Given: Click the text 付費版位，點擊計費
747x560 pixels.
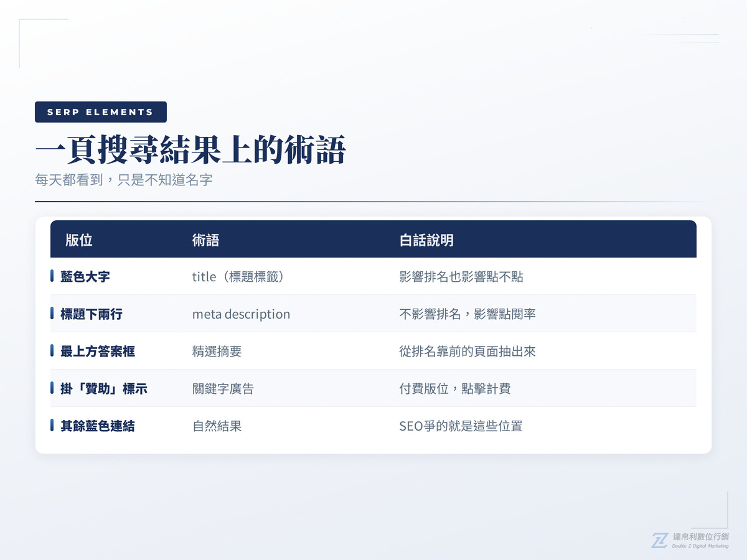Looking at the screenshot, I should coord(455,389).
